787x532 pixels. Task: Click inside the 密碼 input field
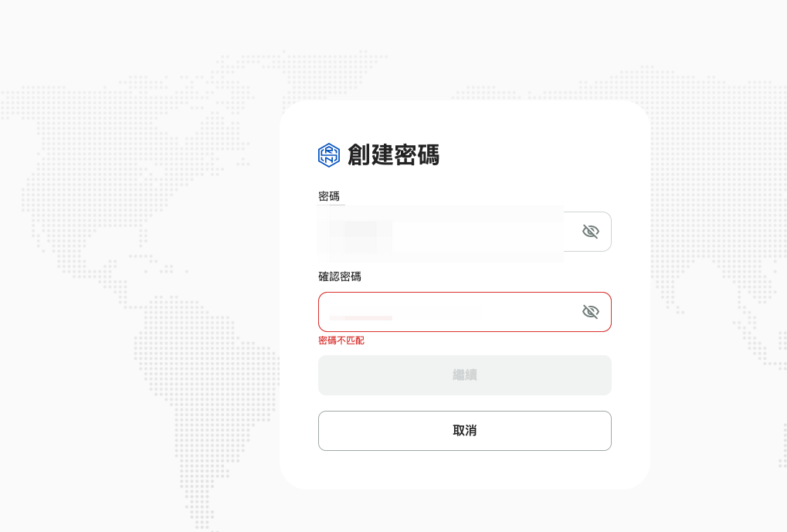coord(465,232)
